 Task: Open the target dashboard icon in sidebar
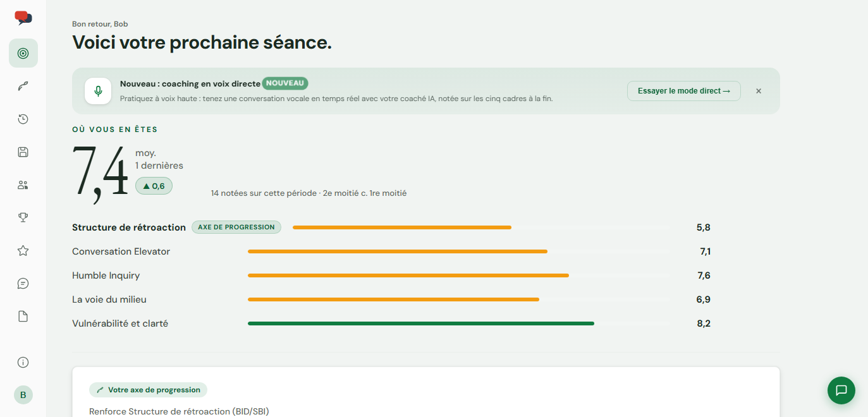(23, 53)
